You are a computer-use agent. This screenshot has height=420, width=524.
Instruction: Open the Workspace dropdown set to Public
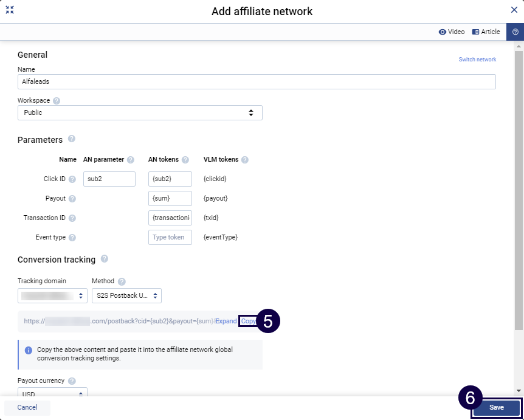click(x=140, y=113)
